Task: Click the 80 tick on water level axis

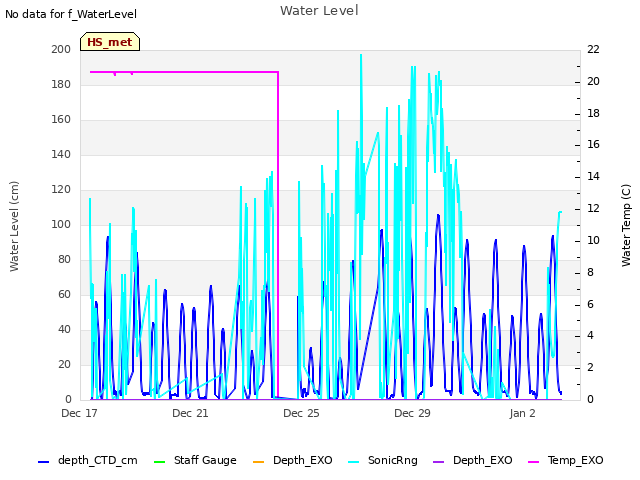Action: coord(64,260)
